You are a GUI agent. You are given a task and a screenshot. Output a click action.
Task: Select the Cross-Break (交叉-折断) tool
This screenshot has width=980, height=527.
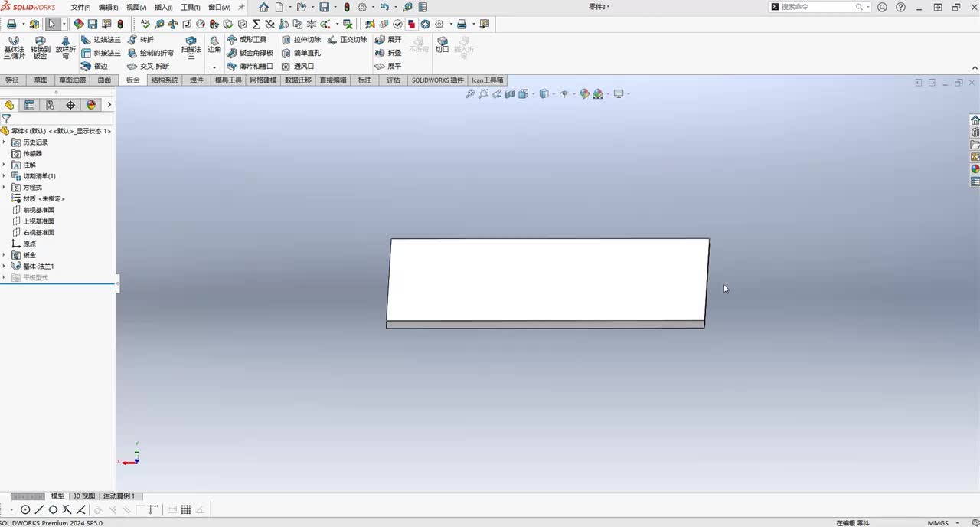148,66
